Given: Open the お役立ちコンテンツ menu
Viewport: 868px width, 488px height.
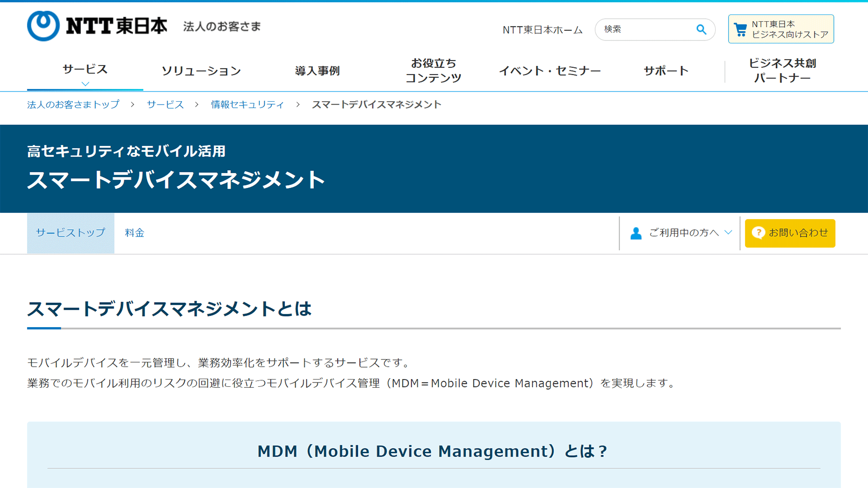Looking at the screenshot, I should click(x=434, y=71).
